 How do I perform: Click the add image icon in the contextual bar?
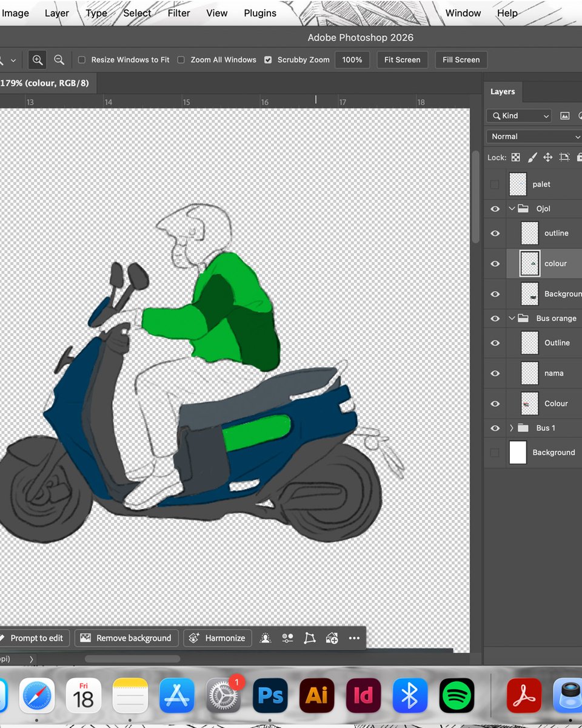pyautogui.click(x=332, y=638)
